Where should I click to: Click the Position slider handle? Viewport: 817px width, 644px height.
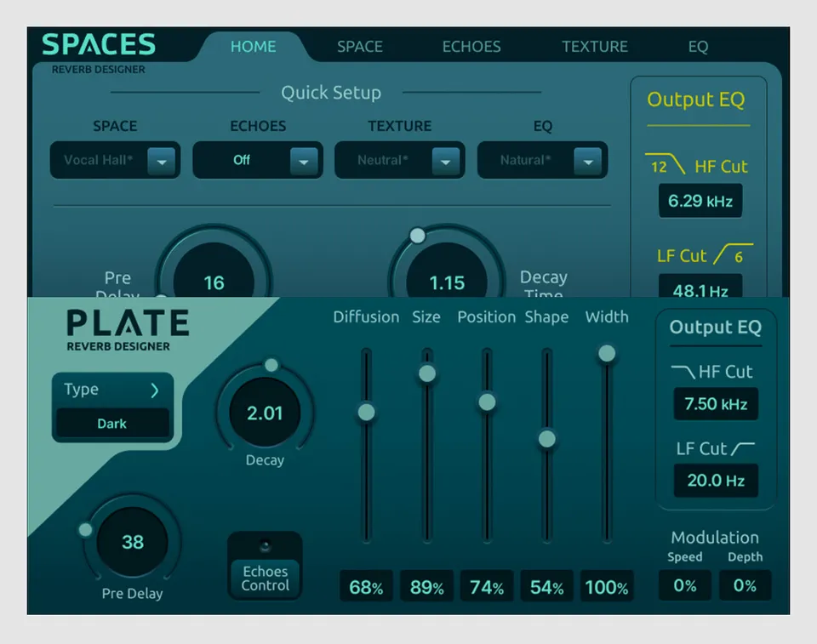tap(487, 402)
